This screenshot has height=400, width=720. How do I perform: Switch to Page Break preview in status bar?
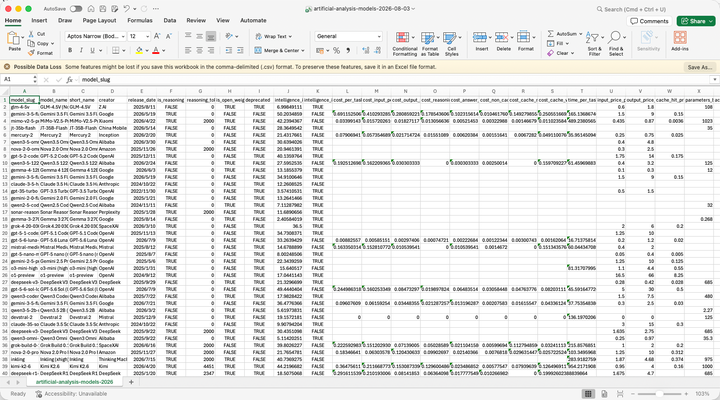click(x=620, y=394)
